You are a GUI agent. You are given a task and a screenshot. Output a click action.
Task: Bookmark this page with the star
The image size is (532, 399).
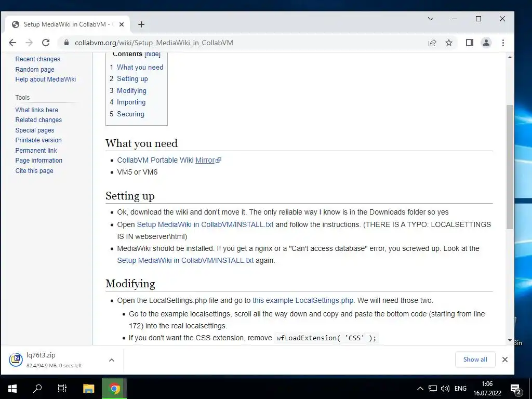[x=449, y=43]
